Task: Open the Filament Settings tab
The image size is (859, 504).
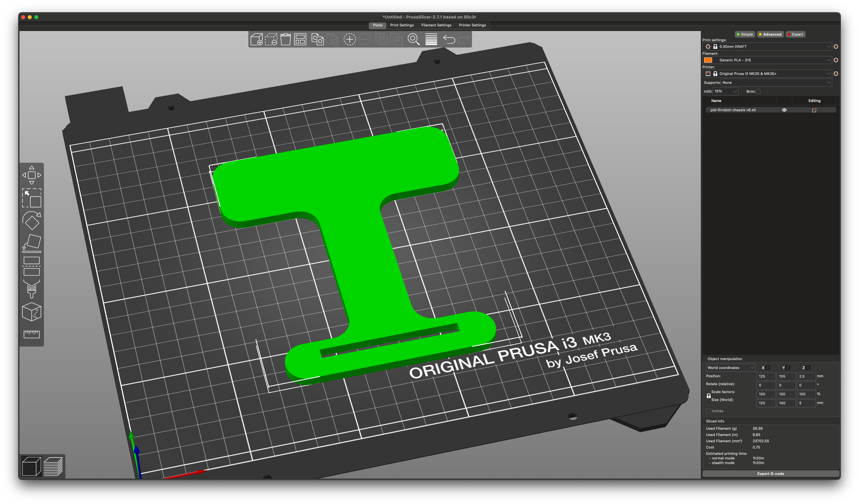Action: click(436, 25)
